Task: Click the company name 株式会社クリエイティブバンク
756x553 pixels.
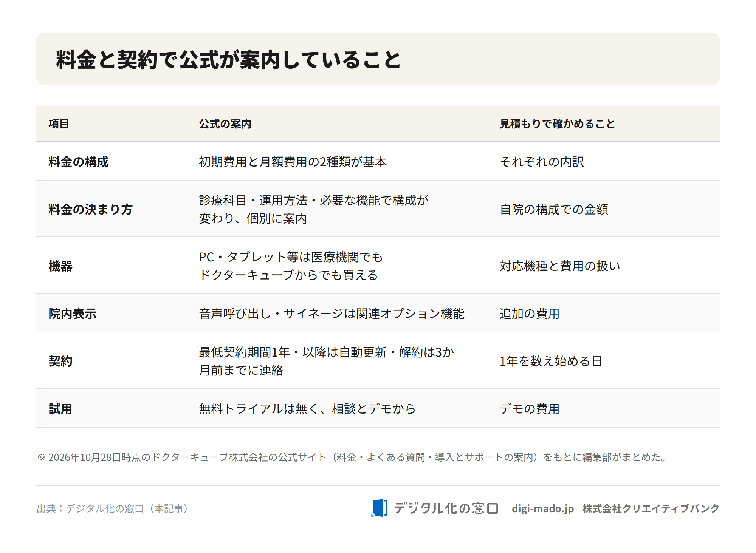Action: click(651, 508)
